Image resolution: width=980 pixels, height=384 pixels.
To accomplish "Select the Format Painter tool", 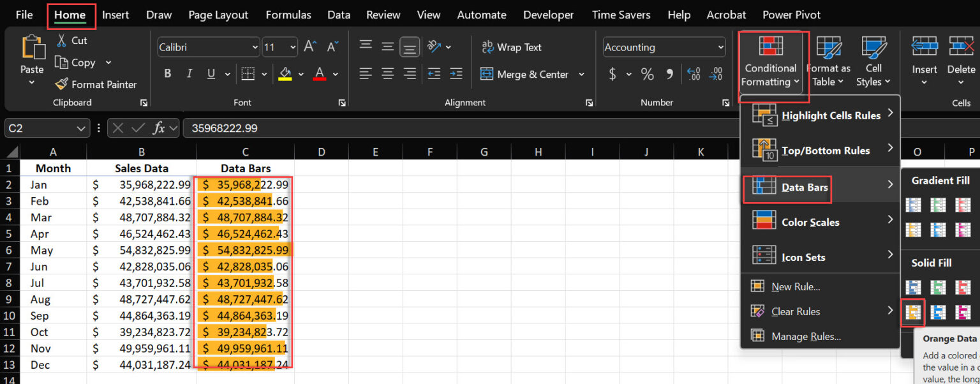I will (x=96, y=84).
